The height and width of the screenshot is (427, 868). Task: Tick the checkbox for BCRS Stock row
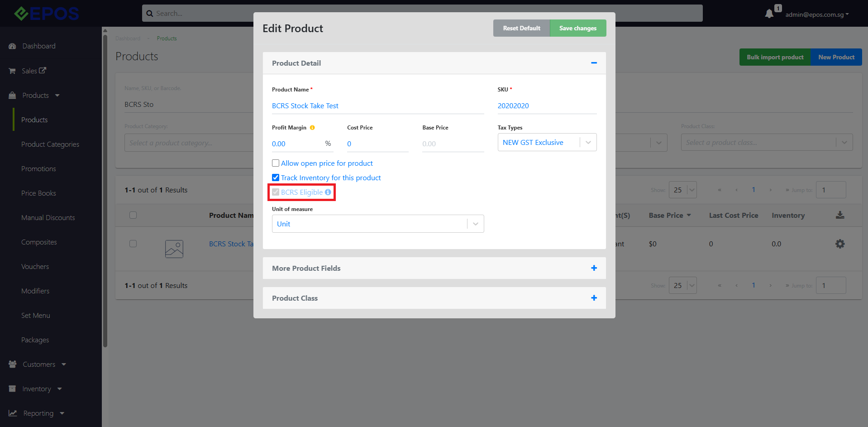133,244
